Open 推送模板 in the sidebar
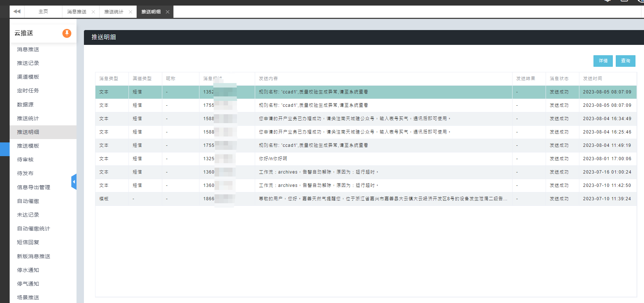This screenshot has height=303, width=644. (x=43, y=146)
